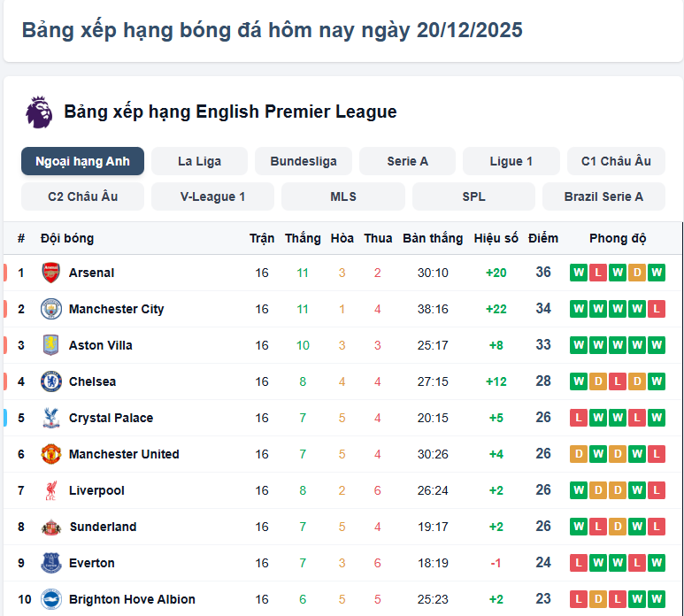Click the Everton club crest

(x=50, y=563)
